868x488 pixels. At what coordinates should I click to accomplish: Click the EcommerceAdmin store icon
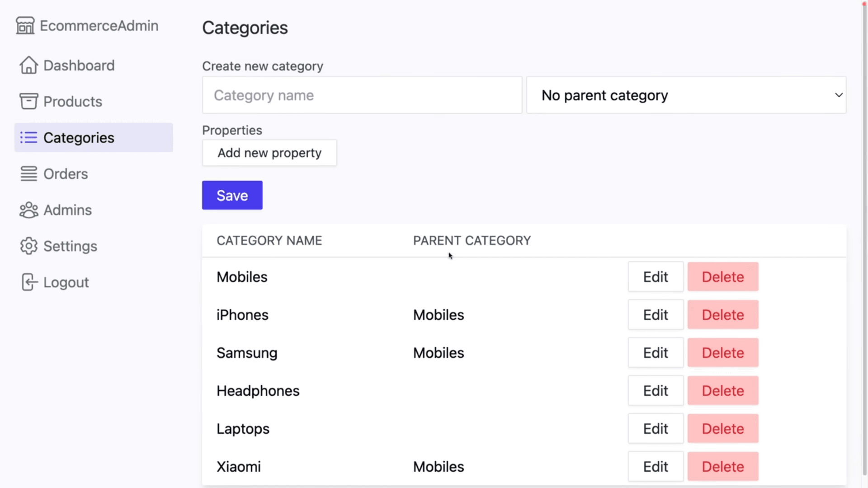(25, 25)
